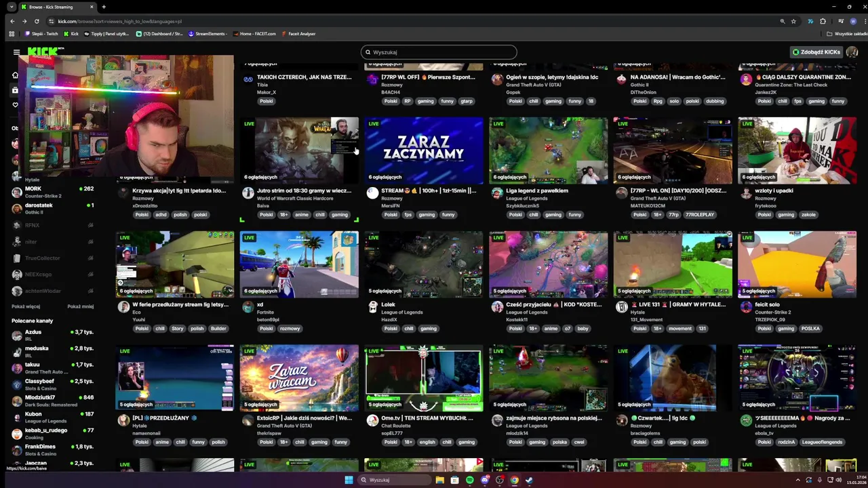Open FrankDimes recommended channel
The width and height of the screenshot is (868, 488).
(53, 450)
